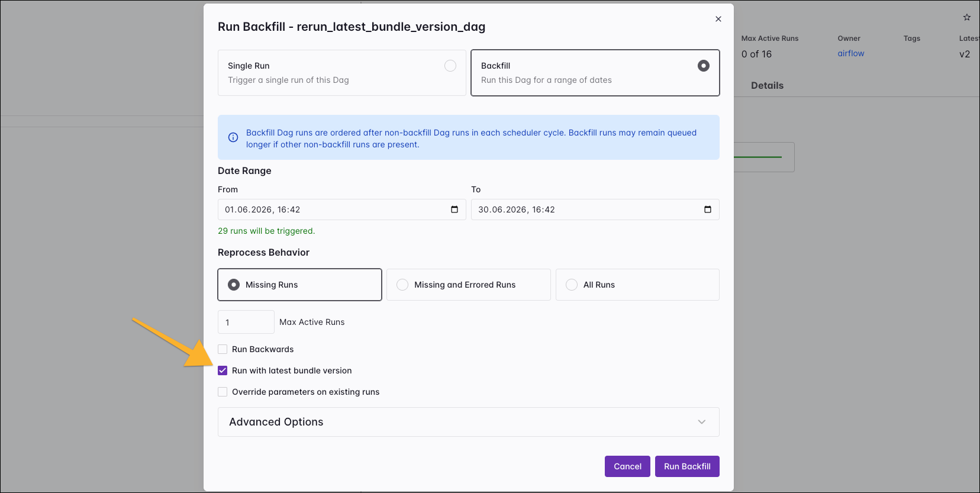Edit the To date field
This screenshot has height=493, width=980.
pos(595,210)
